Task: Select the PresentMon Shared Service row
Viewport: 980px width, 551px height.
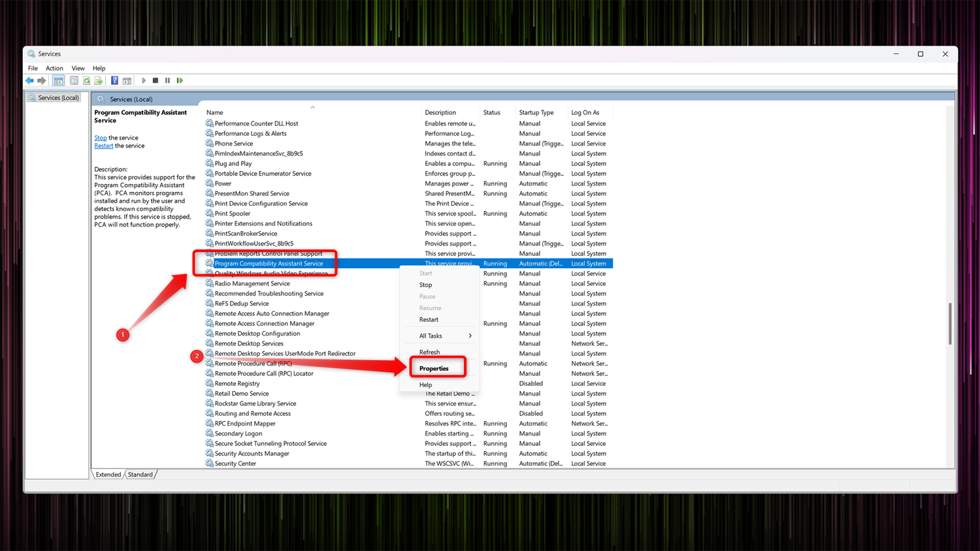Action: (409, 193)
